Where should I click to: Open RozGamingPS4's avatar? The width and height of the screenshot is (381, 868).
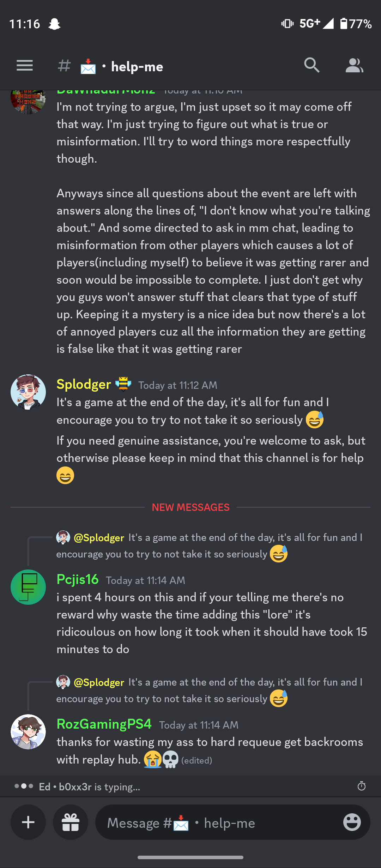[x=28, y=732]
